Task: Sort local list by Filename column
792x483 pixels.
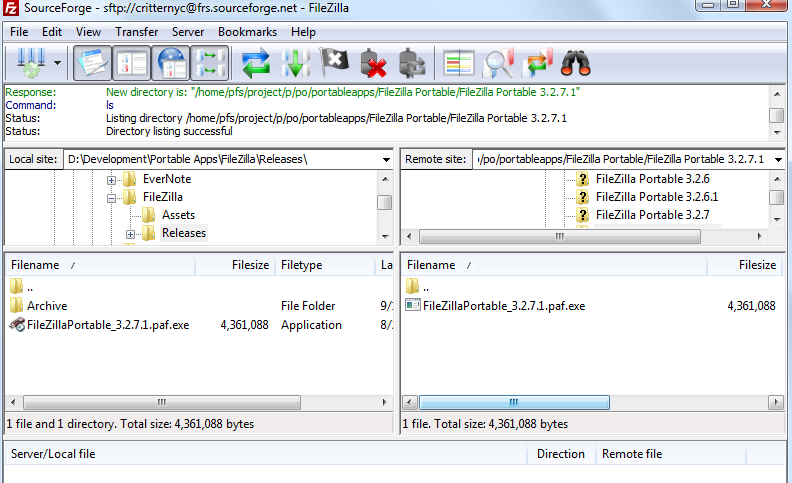Action: click(100, 265)
